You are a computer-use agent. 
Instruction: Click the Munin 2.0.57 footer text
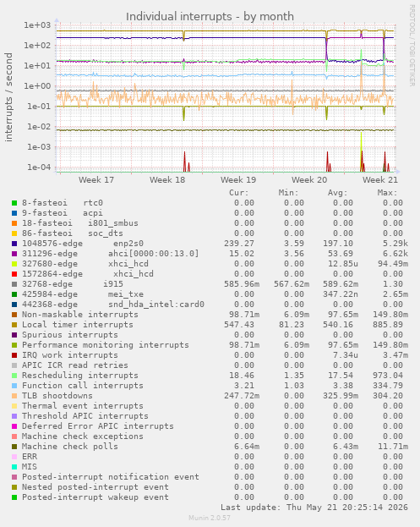[x=210, y=518]
